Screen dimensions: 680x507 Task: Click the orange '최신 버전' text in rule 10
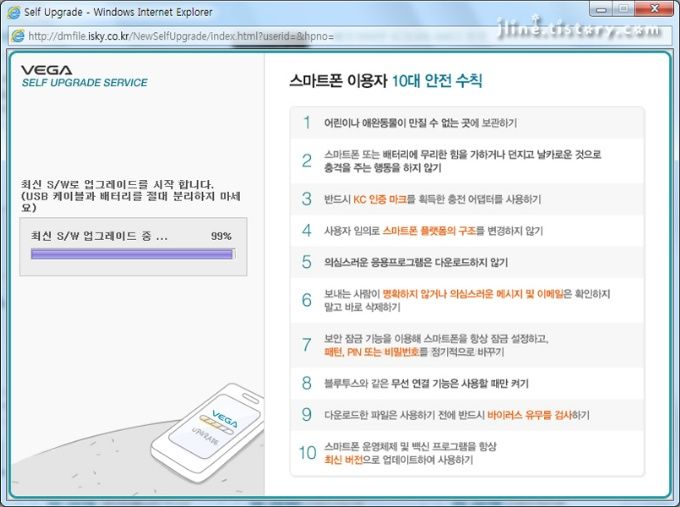pos(343,460)
